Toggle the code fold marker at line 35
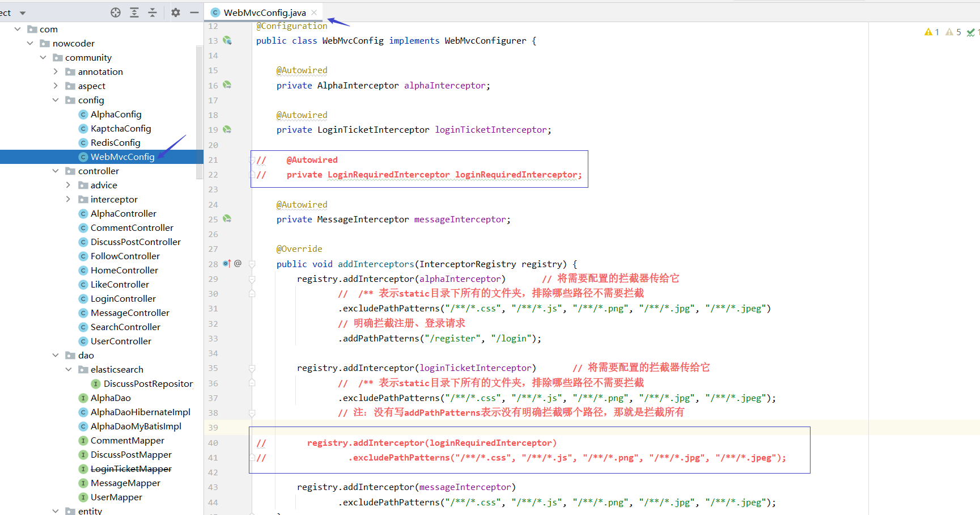 252,368
